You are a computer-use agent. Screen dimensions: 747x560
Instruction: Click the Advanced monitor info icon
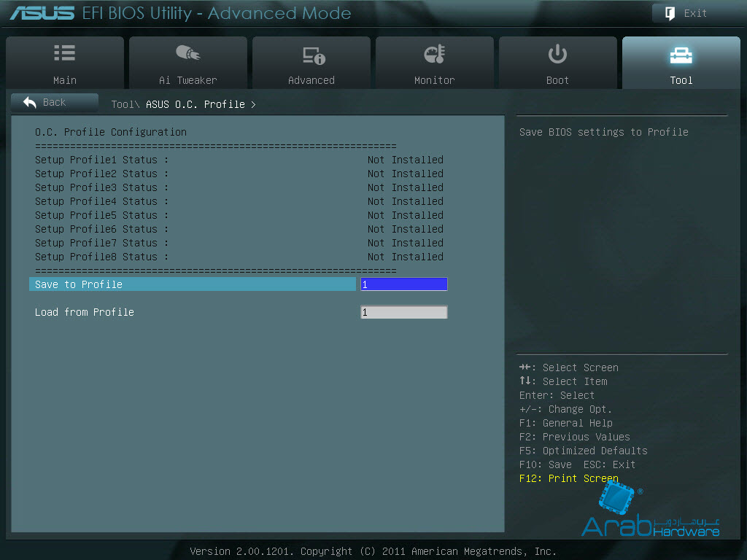coord(314,55)
